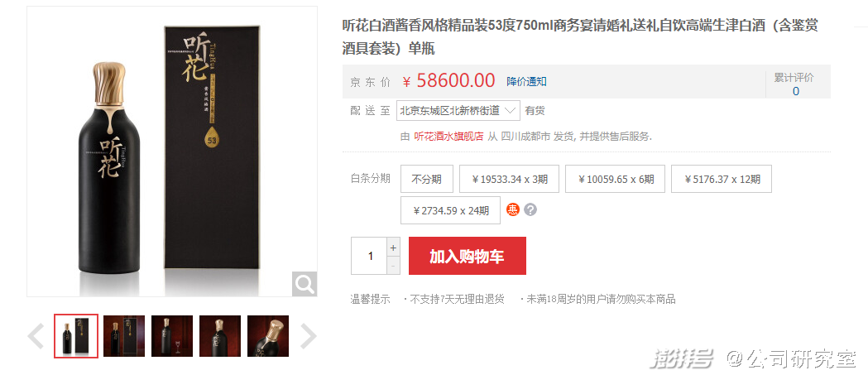The width and height of the screenshot is (868, 375).
Task: Increase quantity with the plus button
Action: point(394,247)
